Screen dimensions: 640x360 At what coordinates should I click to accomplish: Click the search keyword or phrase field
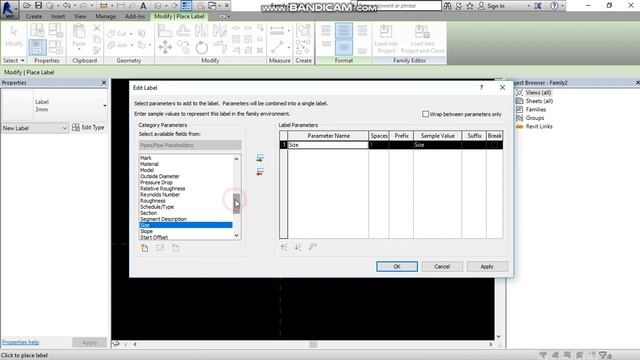tap(399, 6)
